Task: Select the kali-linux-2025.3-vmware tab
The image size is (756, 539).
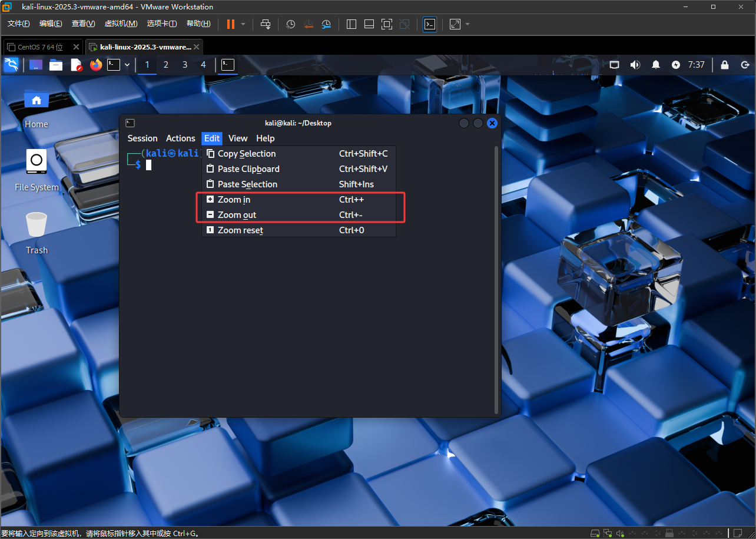Action: click(x=145, y=47)
